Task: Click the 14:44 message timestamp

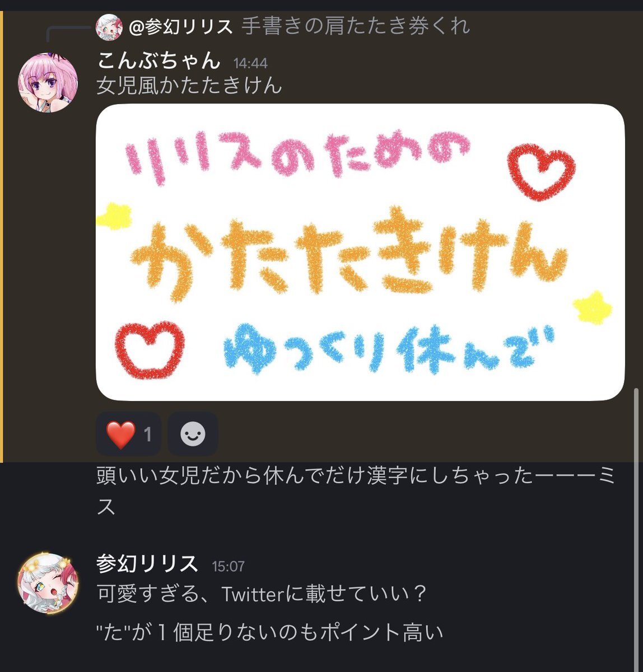Action: coord(250,63)
